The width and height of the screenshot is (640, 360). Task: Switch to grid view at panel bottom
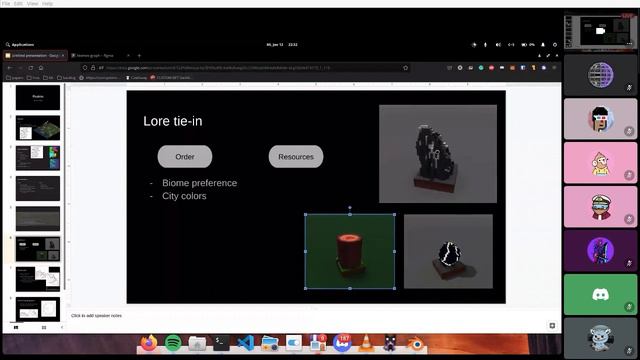click(44, 327)
